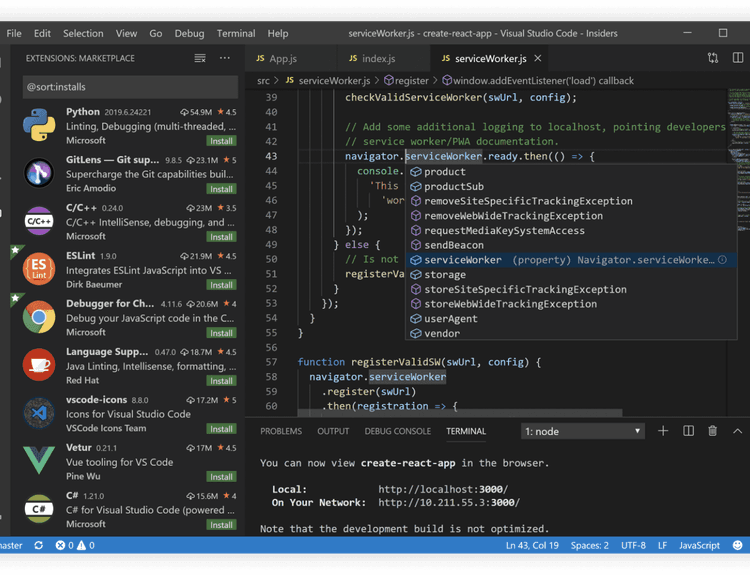Clear extensions search results icon
This screenshot has width=750, height=575.
click(x=200, y=58)
